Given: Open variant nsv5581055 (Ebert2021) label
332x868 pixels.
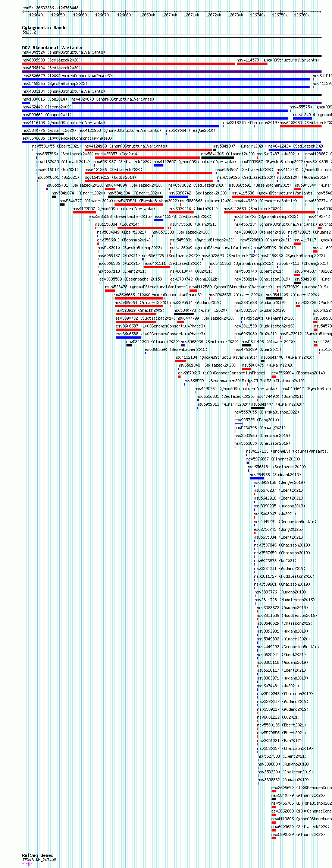Looking at the screenshot, I should [x=57, y=146].
